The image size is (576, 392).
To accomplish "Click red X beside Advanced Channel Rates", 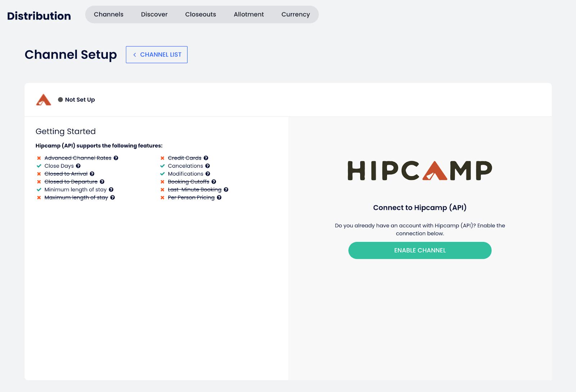I will tap(39, 158).
